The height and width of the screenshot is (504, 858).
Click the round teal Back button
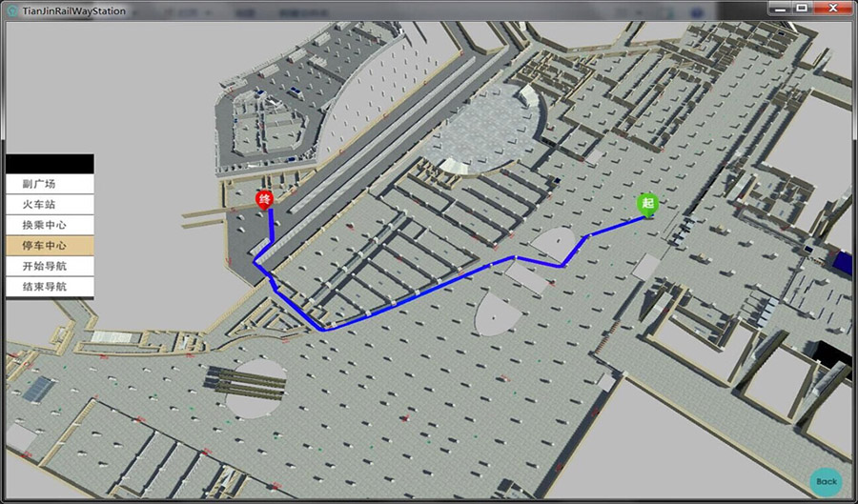[x=827, y=481]
